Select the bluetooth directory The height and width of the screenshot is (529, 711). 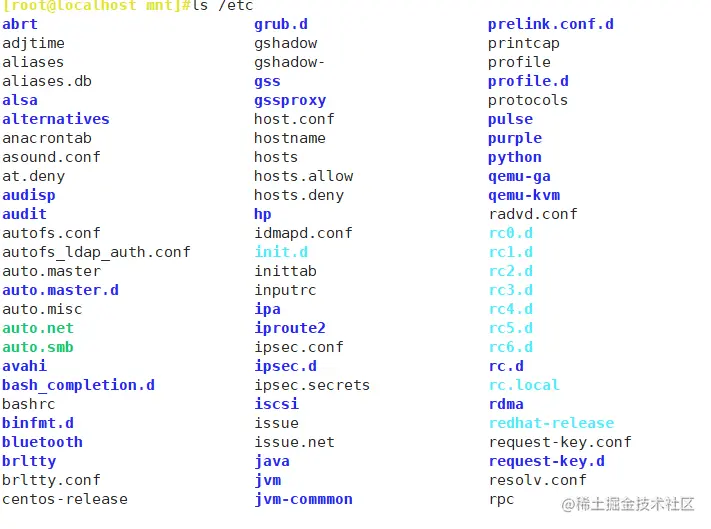43,442
